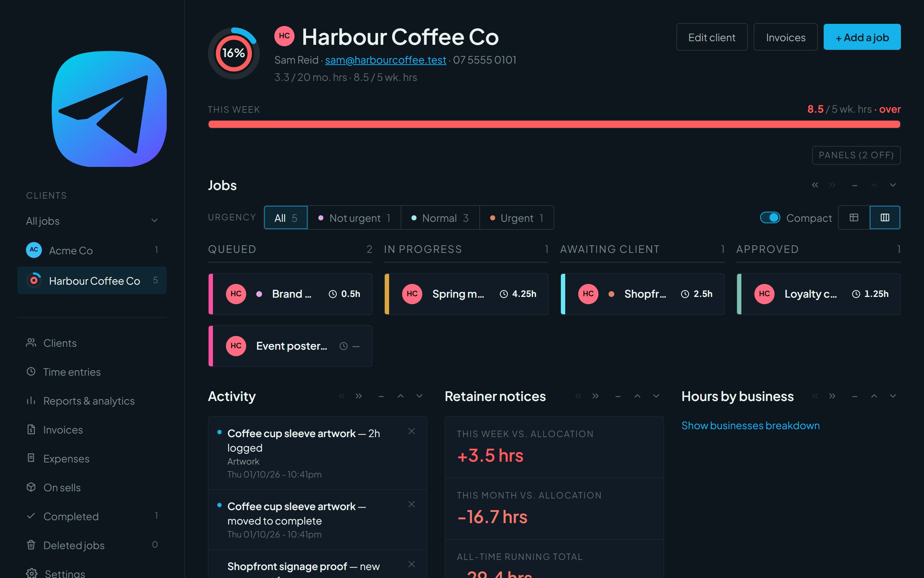924x578 pixels.
Task: Click the + Add a job button
Action: (862, 37)
